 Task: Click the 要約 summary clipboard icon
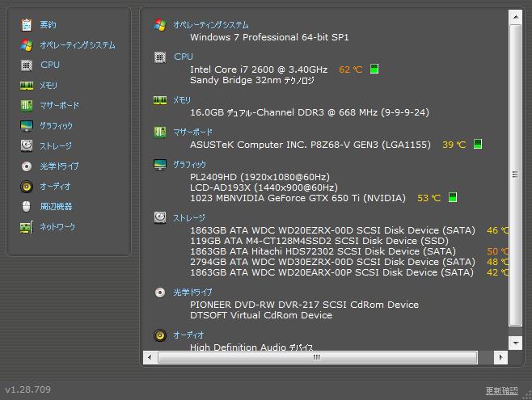(27, 25)
